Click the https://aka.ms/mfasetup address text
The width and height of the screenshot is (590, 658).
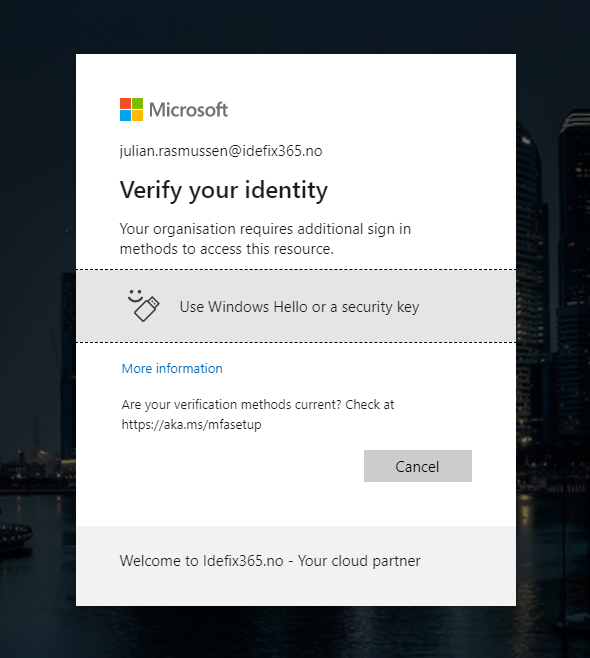click(191, 424)
